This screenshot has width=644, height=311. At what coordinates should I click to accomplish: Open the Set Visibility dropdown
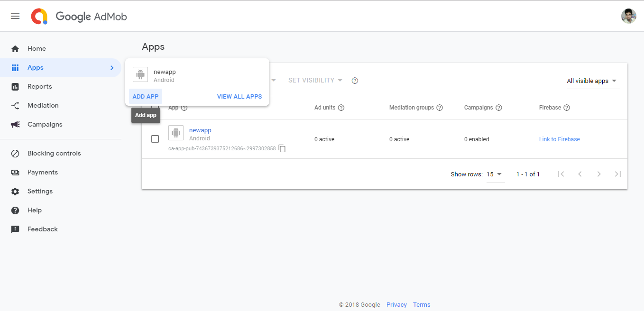315,81
